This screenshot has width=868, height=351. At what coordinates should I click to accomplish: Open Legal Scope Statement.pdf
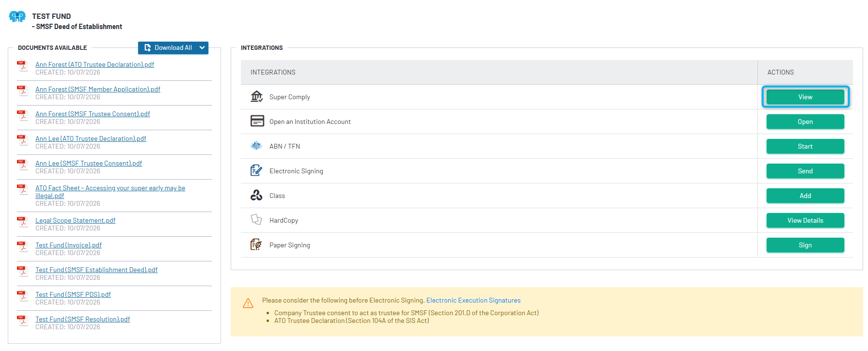75,220
